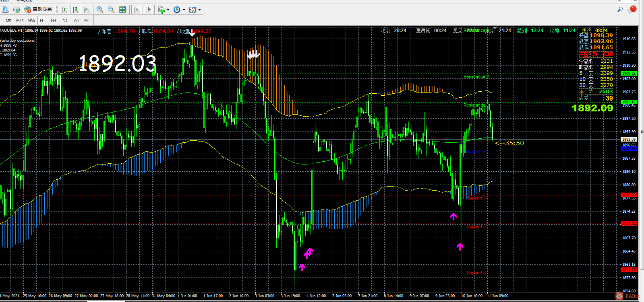Click the 1908.23 green price scale tag
Viewport: 644px width, 302px height.
tap(629, 74)
